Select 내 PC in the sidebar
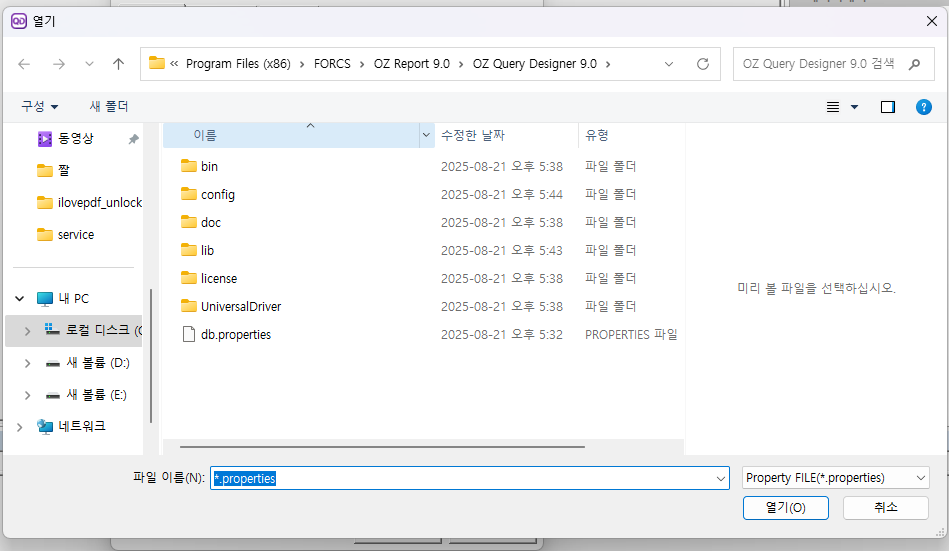Screen dimensions: 949x551 click(x=73, y=299)
